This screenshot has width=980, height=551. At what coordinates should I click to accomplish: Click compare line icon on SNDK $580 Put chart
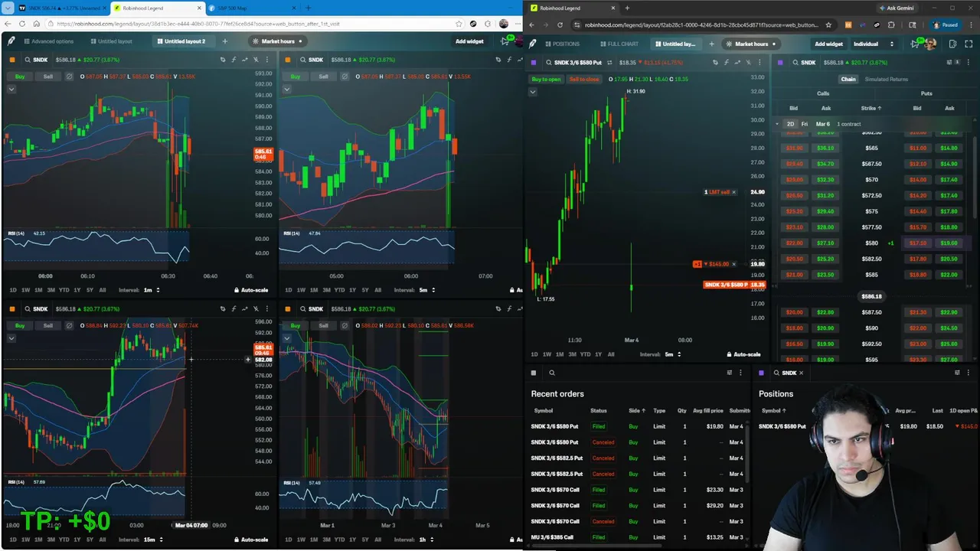click(x=737, y=63)
